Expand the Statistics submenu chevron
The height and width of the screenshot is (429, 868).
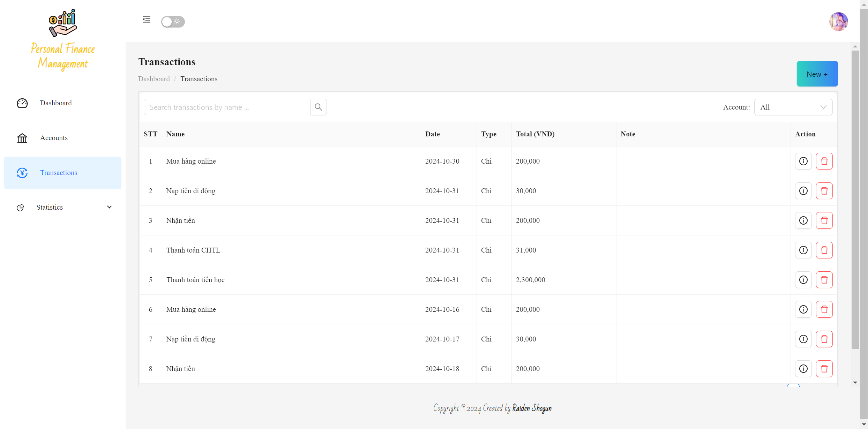[109, 207]
